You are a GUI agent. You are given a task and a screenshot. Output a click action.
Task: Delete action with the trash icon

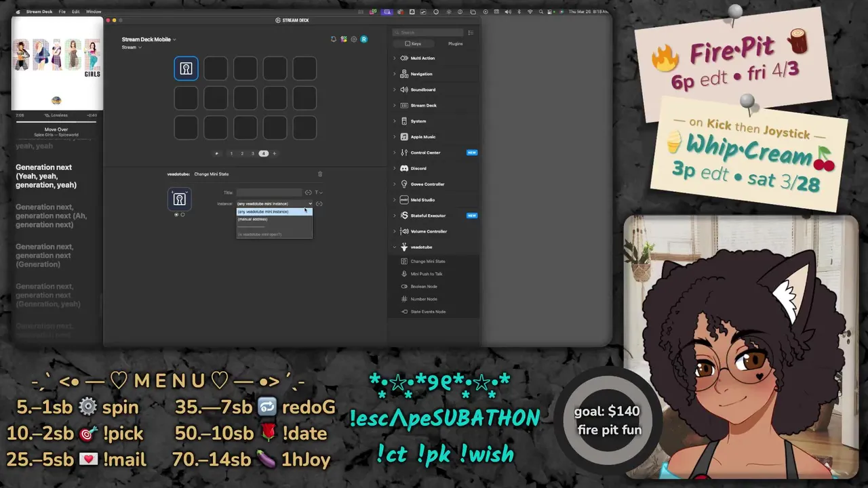(x=320, y=174)
